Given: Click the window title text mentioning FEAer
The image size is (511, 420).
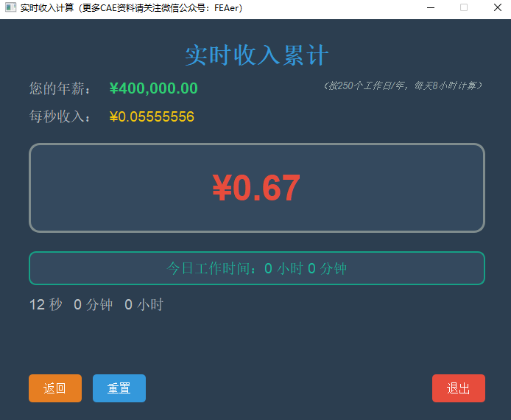Looking at the screenshot, I should click(131, 8).
